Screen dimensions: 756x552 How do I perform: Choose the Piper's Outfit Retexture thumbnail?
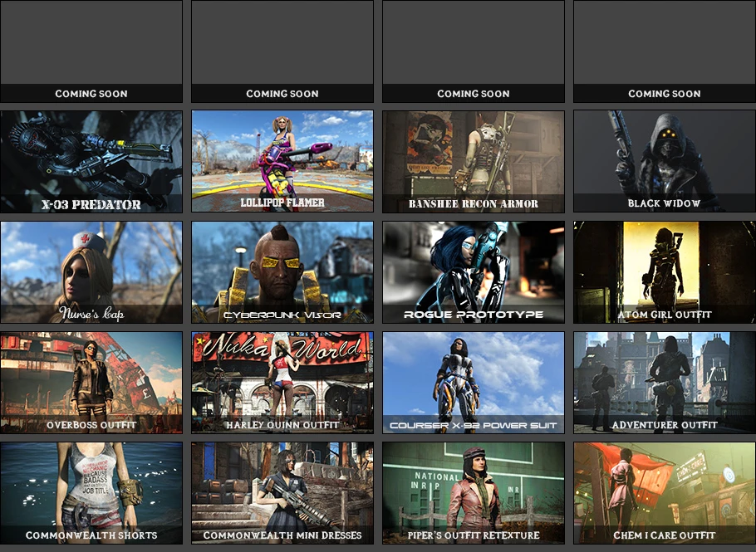(474, 493)
